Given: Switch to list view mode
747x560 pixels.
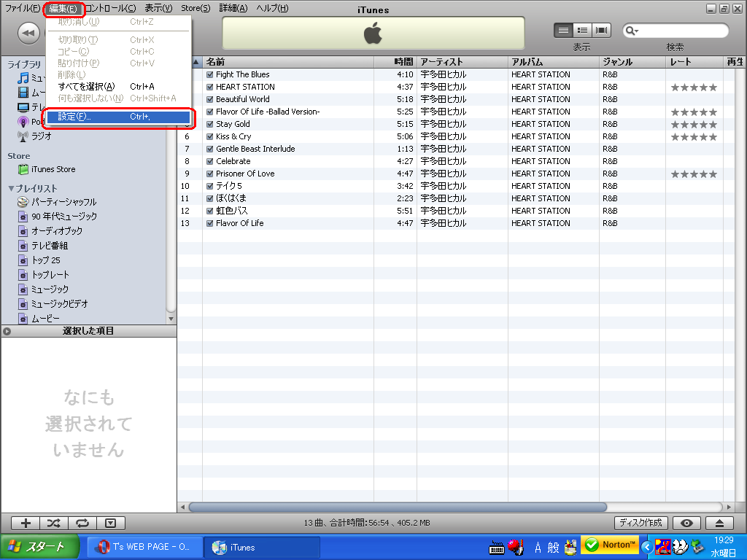Looking at the screenshot, I should coord(563,31).
